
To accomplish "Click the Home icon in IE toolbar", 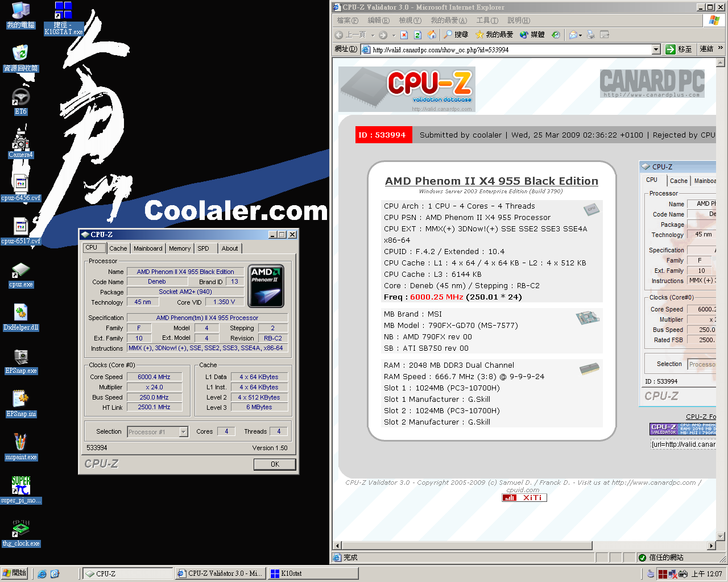I will coord(432,35).
